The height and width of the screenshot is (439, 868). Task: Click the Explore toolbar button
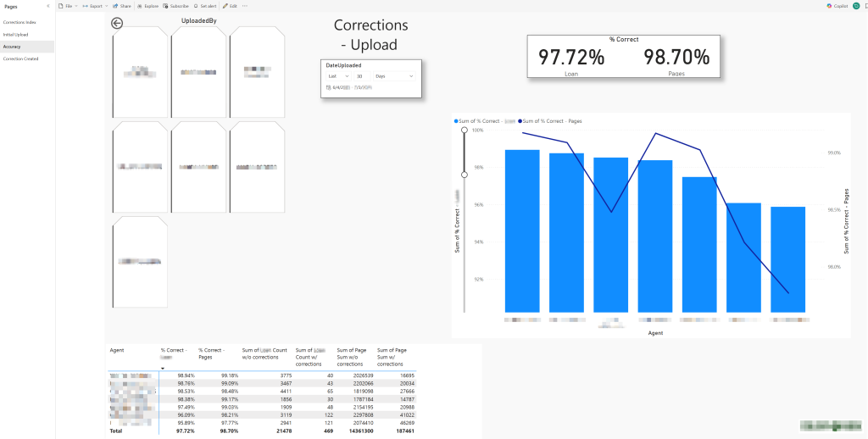[147, 6]
